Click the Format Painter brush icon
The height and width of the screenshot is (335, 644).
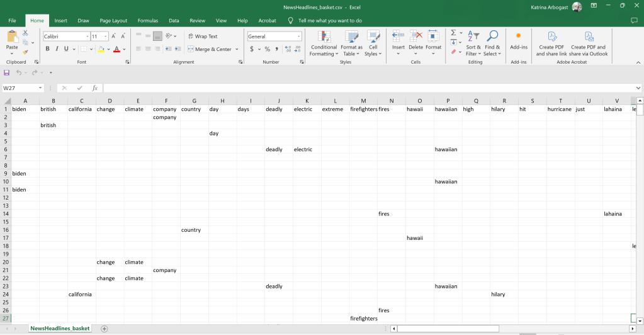click(25, 52)
